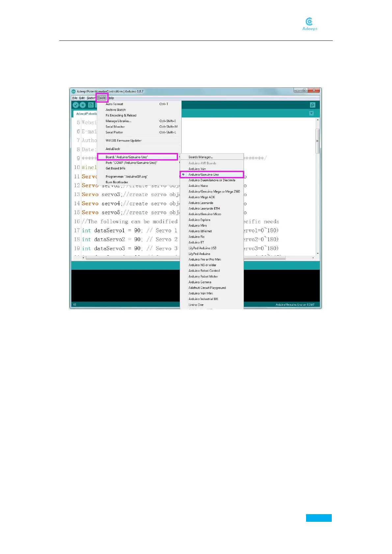
Task: Click the Upload arrow toolbar icon
Action: pos(83,105)
